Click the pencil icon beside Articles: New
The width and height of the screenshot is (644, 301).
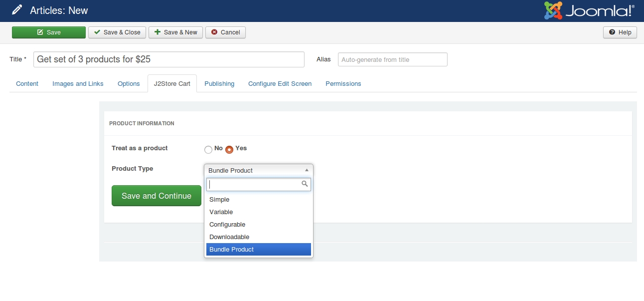coord(17,10)
